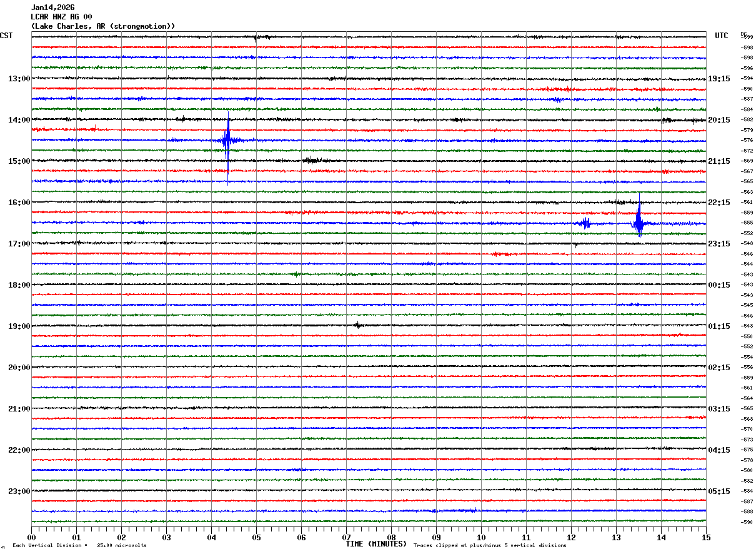
Task: Click the station code LCAR HNZ AG 00
Action: (61, 17)
